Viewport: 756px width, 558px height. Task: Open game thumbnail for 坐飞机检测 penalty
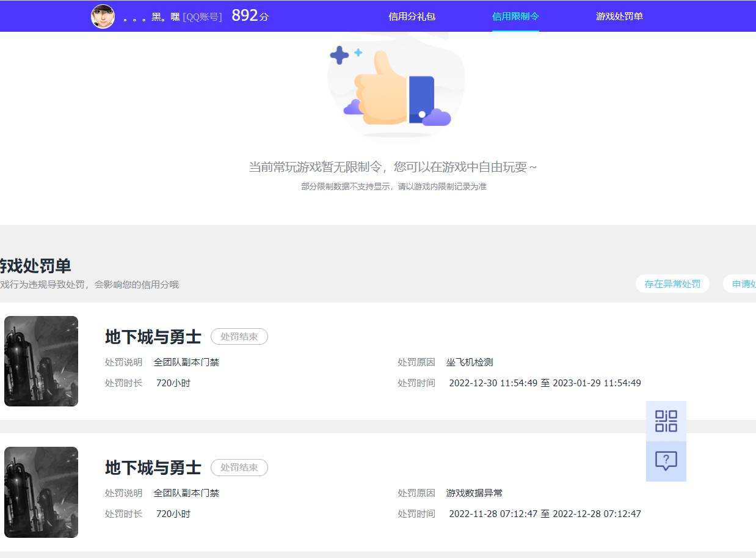coord(41,361)
